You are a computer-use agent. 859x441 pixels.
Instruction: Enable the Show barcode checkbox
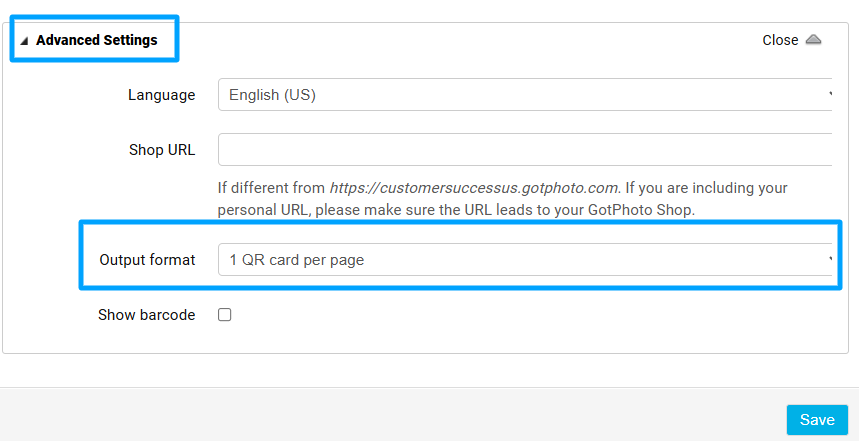225,314
